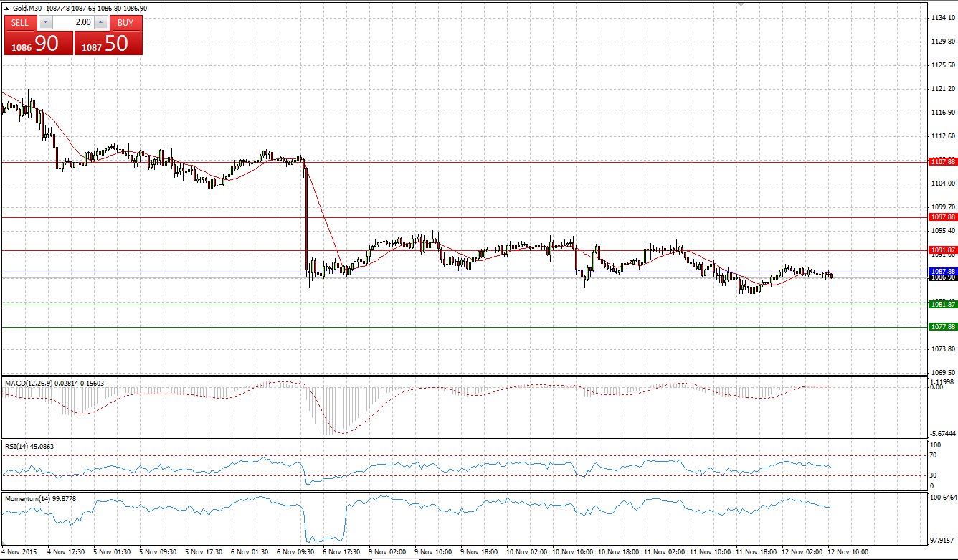Click the 1069.50 price on the scale
Screen dimensions: 958x560
point(942,373)
